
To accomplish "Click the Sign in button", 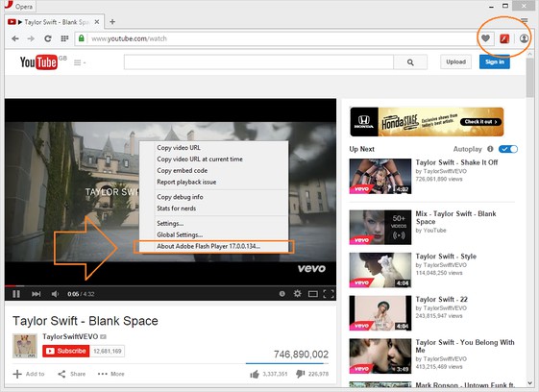I will pos(495,61).
